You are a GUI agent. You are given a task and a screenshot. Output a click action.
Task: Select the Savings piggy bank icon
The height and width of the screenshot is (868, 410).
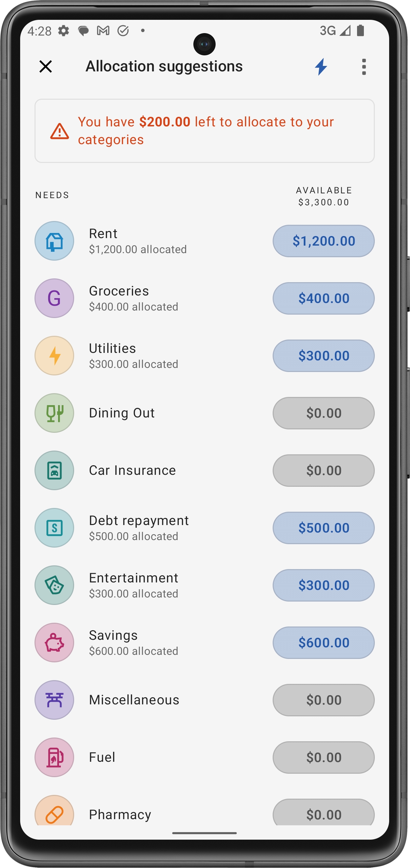[54, 643]
